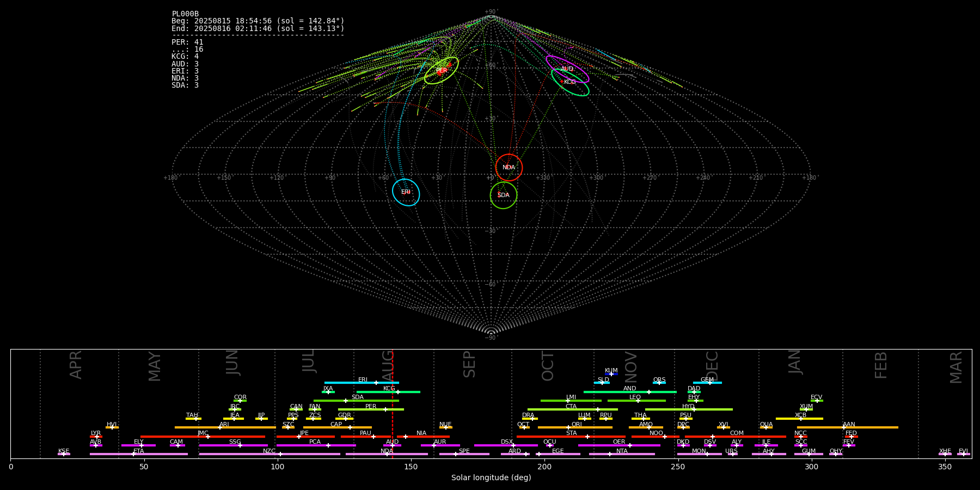Click the -90 south pole label on sky map
980x490 pixels.
coord(491,338)
